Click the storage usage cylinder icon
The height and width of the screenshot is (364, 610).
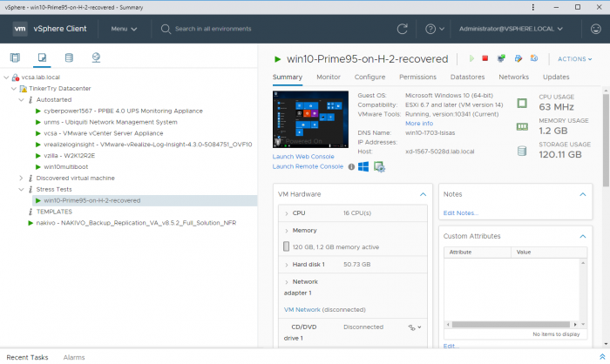[522, 151]
